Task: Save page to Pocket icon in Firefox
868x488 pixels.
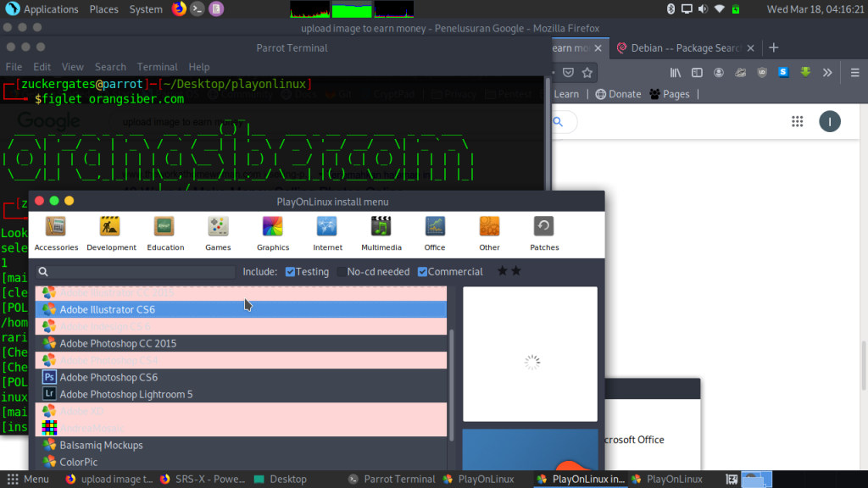Action: pyautogui.click(x=568, y=73)
